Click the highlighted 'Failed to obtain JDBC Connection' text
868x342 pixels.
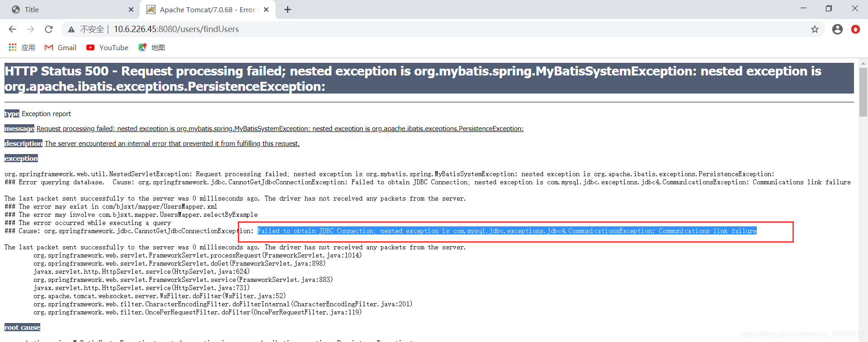pos(507,231)
